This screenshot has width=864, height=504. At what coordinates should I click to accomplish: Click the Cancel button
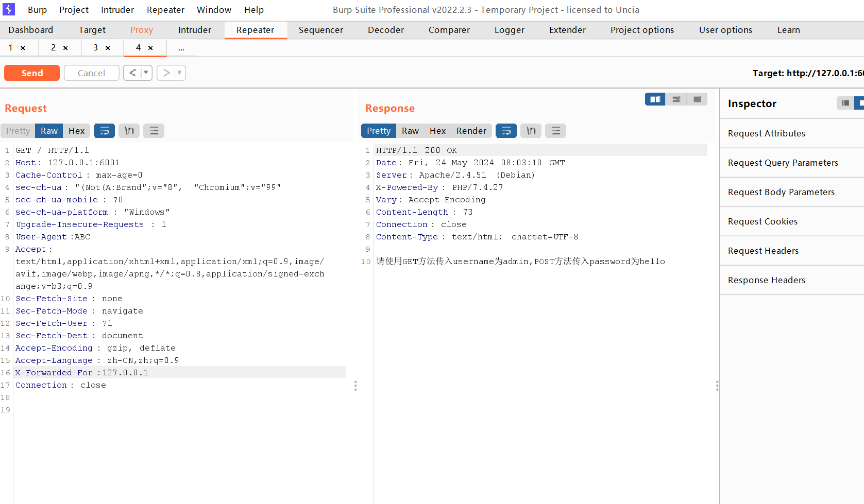92,73
